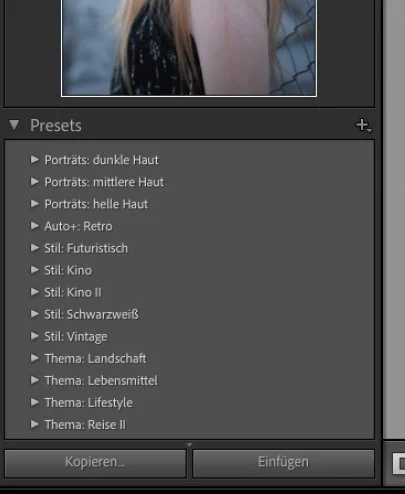Select 'Stil: Kino' label text
Viewport: 405px width, 494px height.
68,270
